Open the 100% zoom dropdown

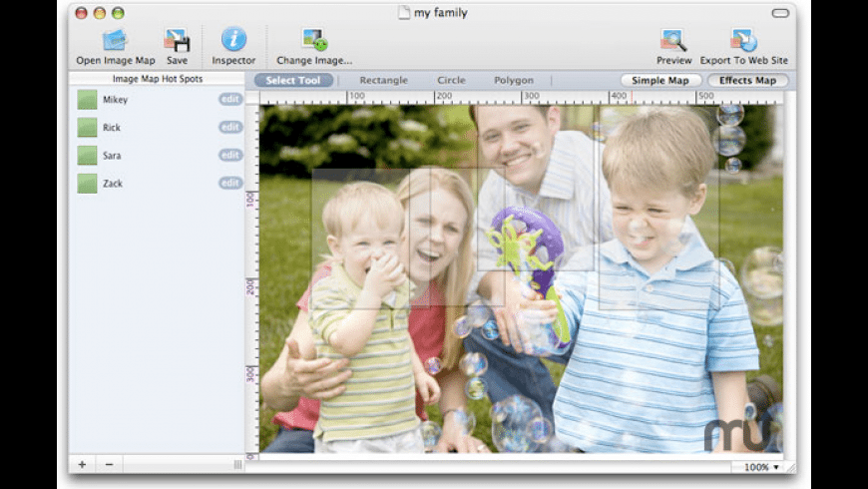coord(761,467)
